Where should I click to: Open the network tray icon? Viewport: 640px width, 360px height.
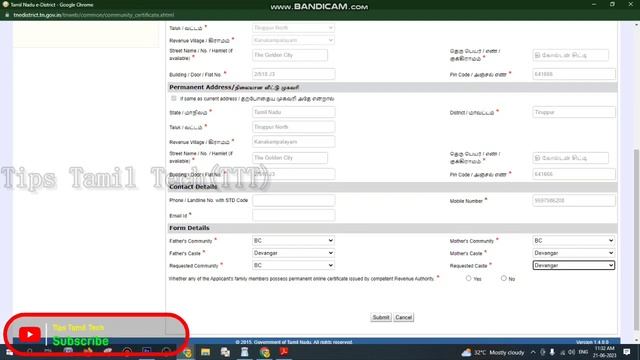click(x=562, y=352)
